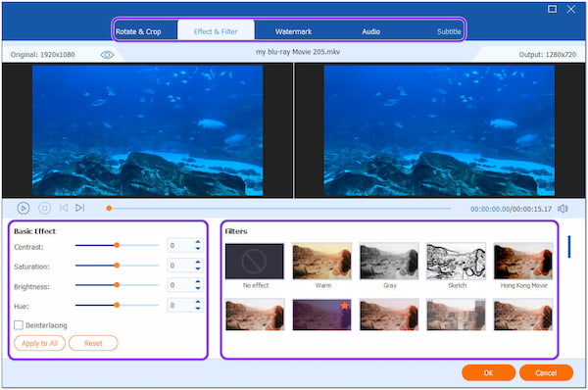
Task: Decrease the Contrast value with down arrow
Action: 198,248
